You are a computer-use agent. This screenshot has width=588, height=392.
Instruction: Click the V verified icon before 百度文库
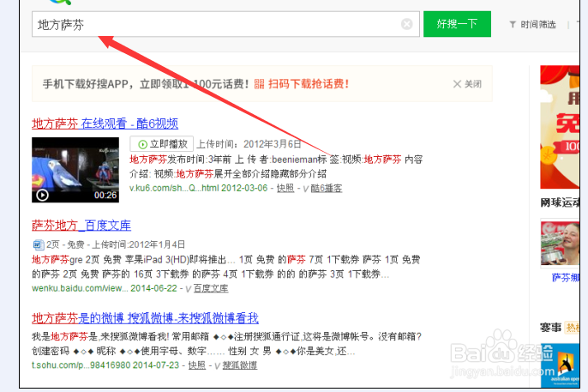point(189,289)
